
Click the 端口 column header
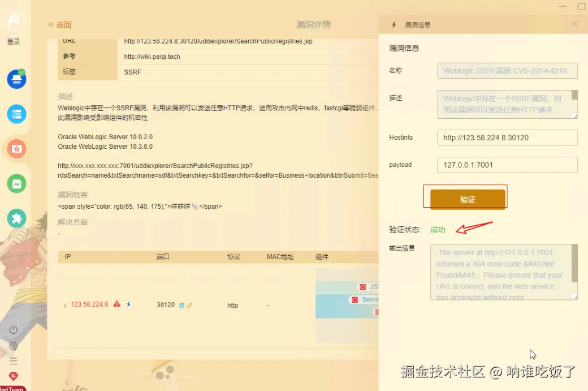tap(163, 257)
